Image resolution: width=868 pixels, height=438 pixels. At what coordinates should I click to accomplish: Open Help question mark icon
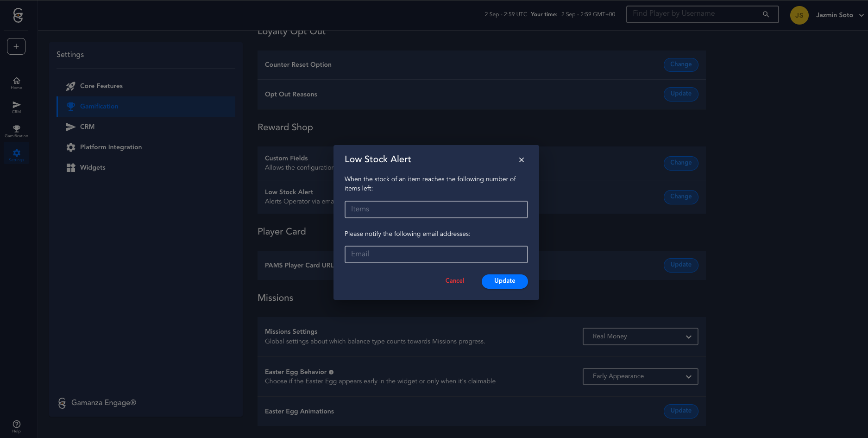[16, 426]
